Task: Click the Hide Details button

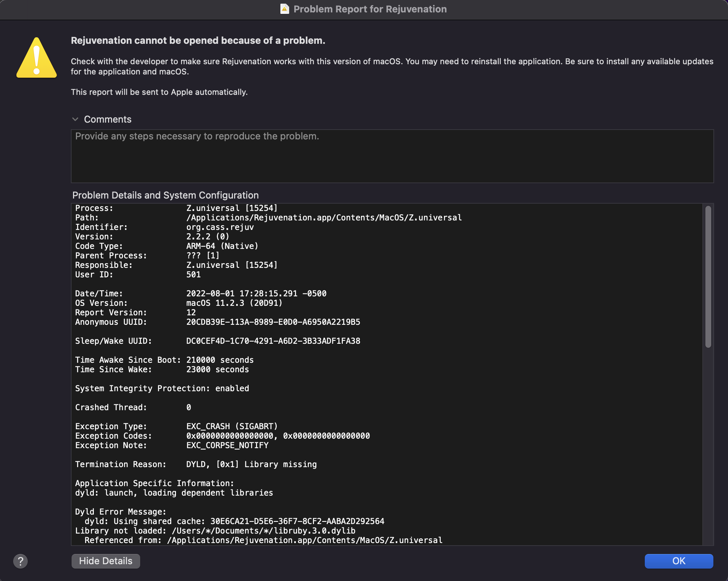Action: [x=106, y=561]
